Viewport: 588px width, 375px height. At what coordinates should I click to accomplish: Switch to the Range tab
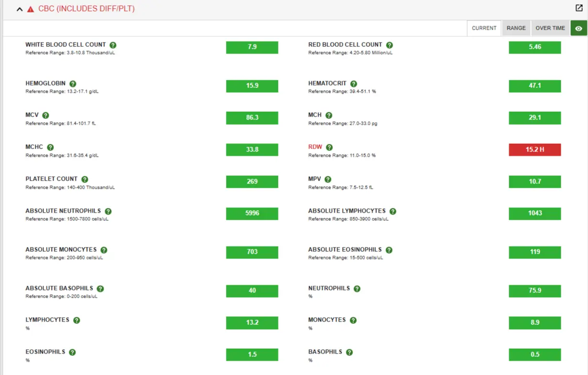point(516,28)
